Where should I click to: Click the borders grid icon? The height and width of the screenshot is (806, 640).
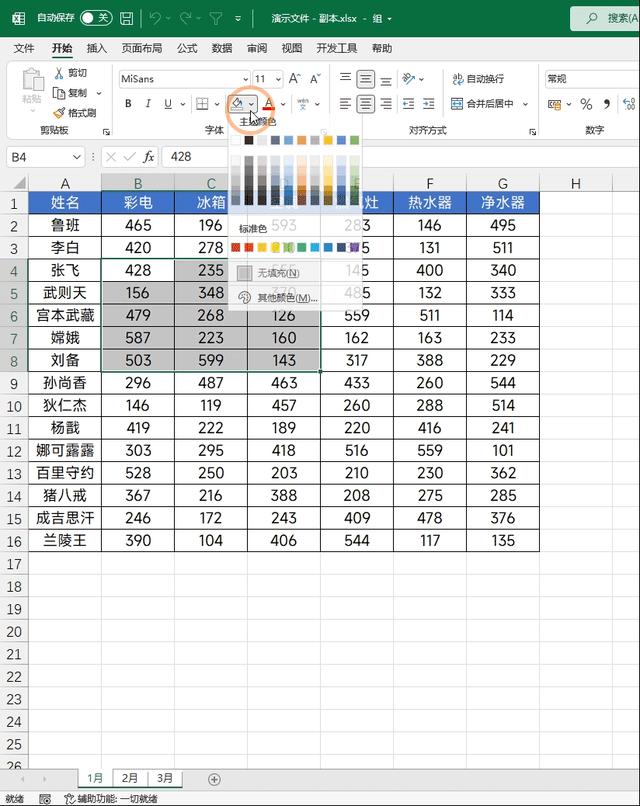tap(203, 104)
